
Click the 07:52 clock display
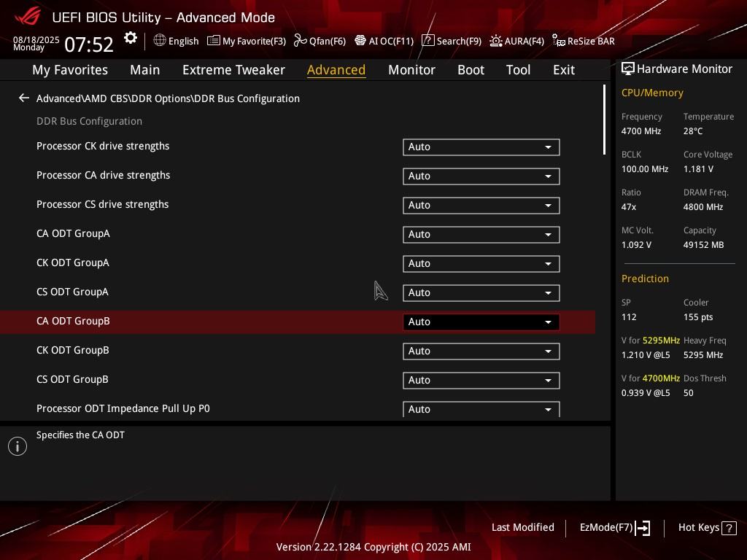point(89,44)
